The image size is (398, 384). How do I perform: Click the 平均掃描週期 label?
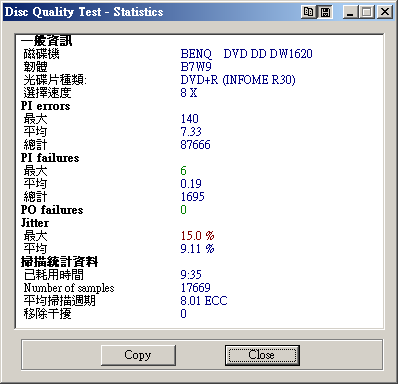coord(59,301)
